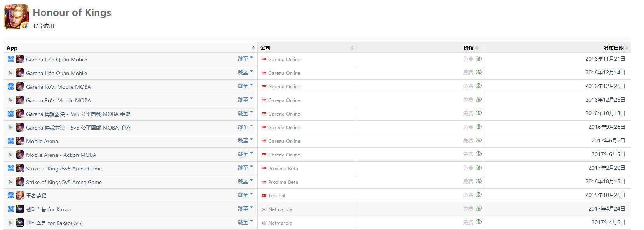Screen dimensions: 644x230
Task: Open the 跳至 dropdown for 王者荣耀
Action: click(245, 195)
